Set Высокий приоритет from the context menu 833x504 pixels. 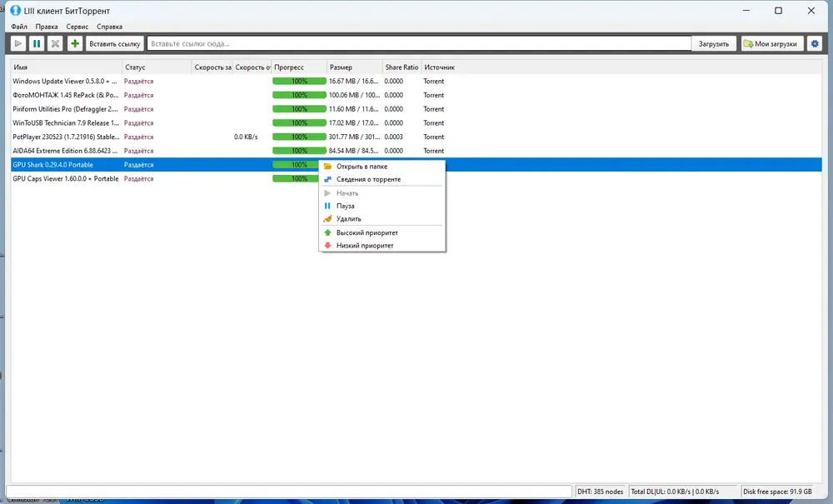tap(382, 232)
